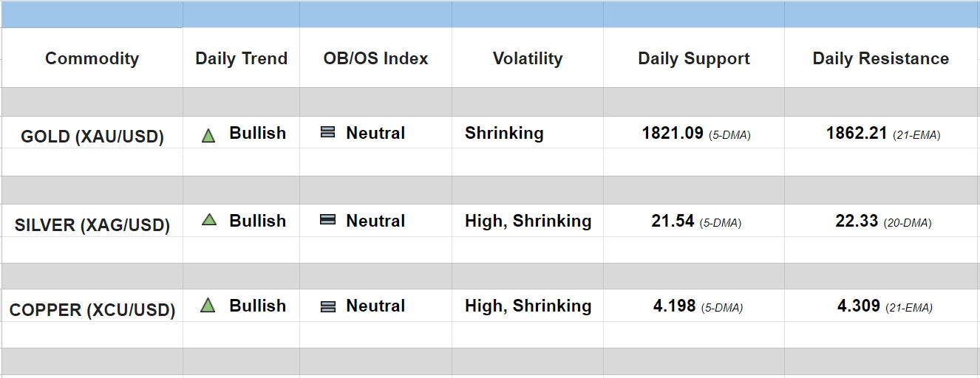Select the SILVER (XAG/USD) cell
Viewport: 980px width, 378px height.
click(92, 225)
